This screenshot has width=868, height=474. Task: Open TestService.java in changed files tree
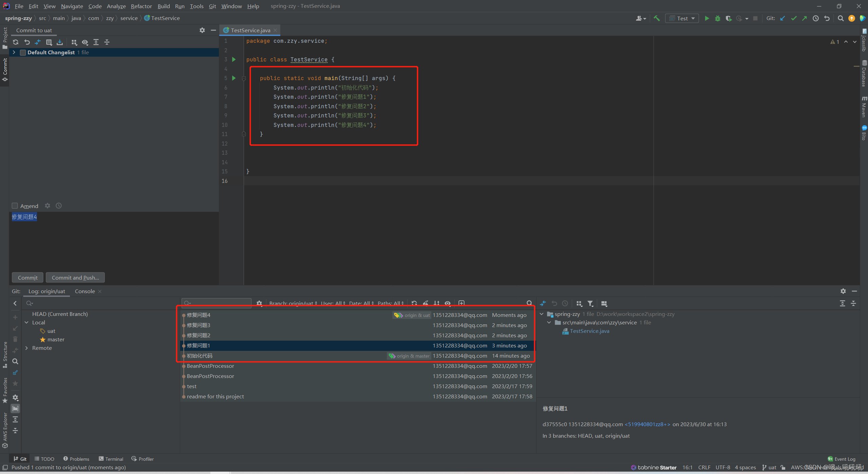coord(589,331)
